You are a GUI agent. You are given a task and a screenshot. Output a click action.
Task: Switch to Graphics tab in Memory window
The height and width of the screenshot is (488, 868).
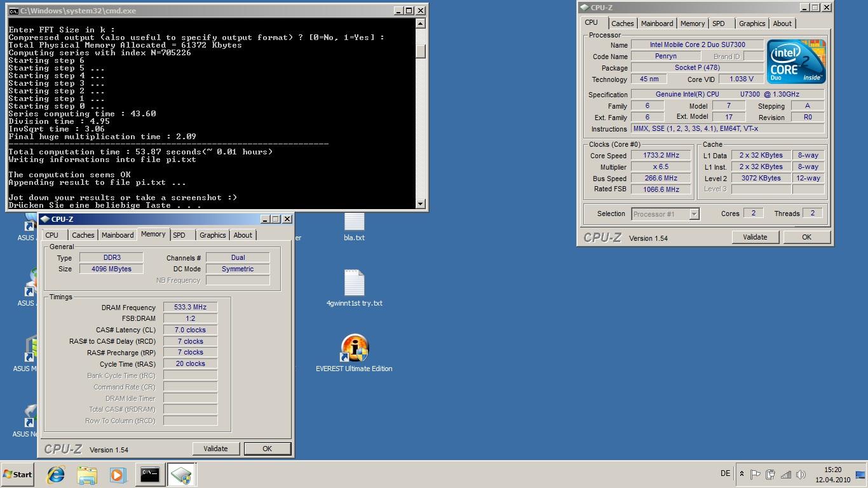pyautogui.click(x=213, y=235)
